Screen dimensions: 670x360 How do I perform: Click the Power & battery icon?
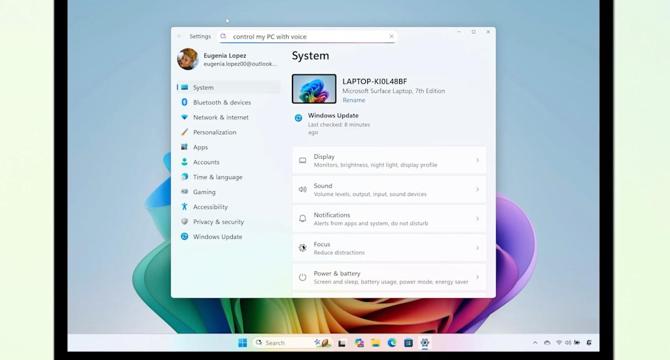303,277
